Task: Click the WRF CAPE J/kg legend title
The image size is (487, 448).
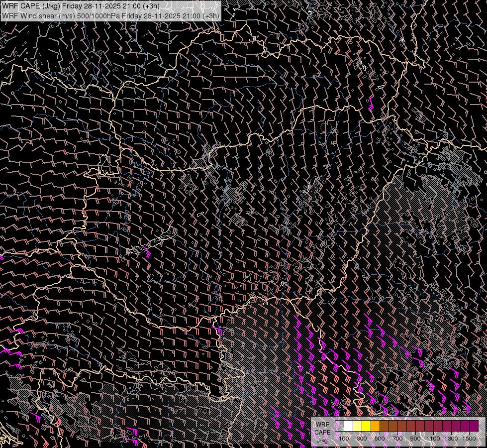Action: [322, 432]
